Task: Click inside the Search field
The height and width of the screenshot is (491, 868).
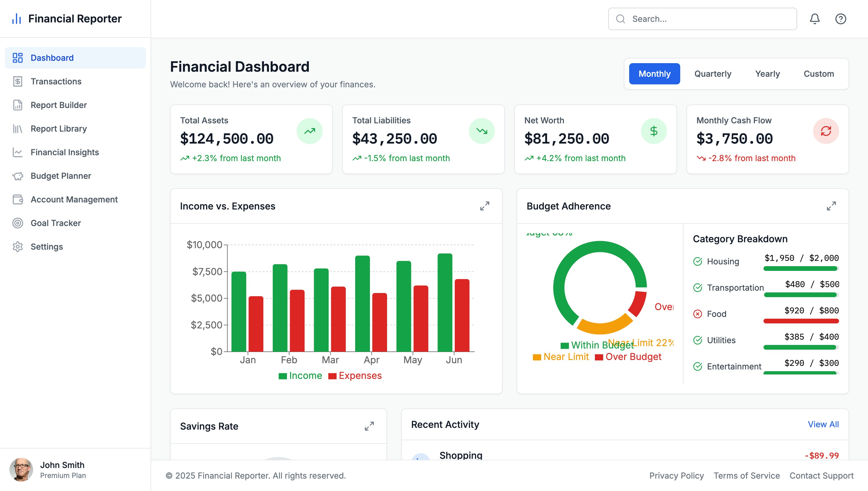Action: pyautogui.click(x=702, y=19)
